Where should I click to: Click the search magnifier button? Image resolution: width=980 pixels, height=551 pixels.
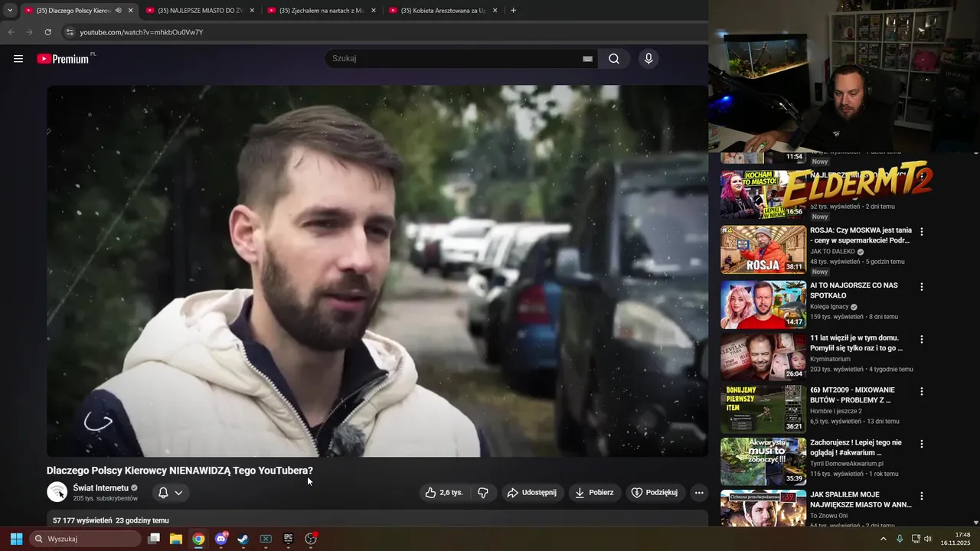click(614, 59)
